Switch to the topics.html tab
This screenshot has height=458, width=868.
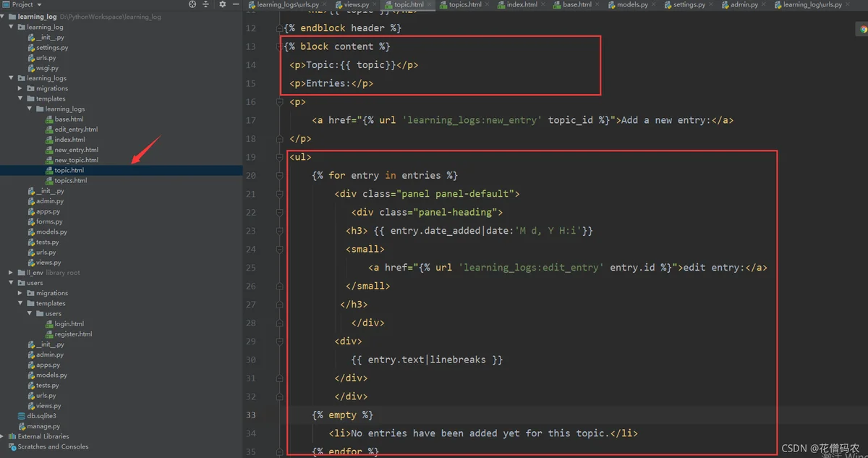tap(465, 5)
